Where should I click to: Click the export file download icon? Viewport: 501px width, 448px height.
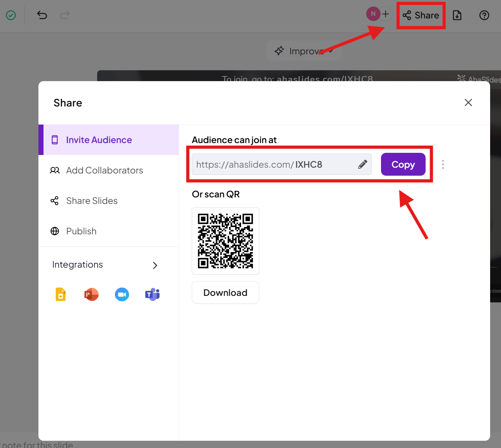457,15
